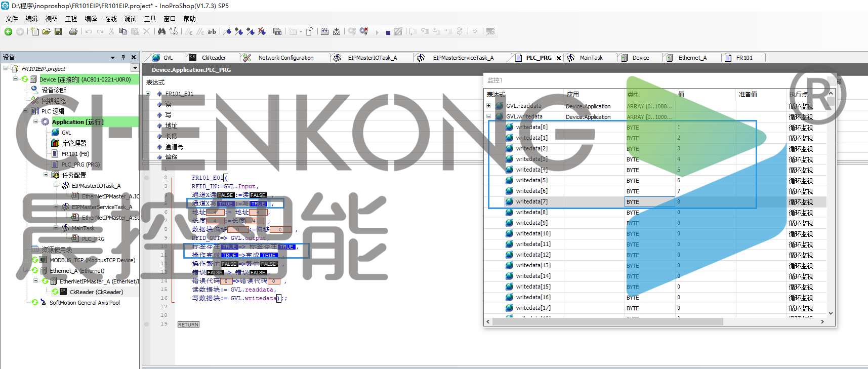Click the stop application square icon
Viewport: 868px width, 369px height.
point(388,32)
